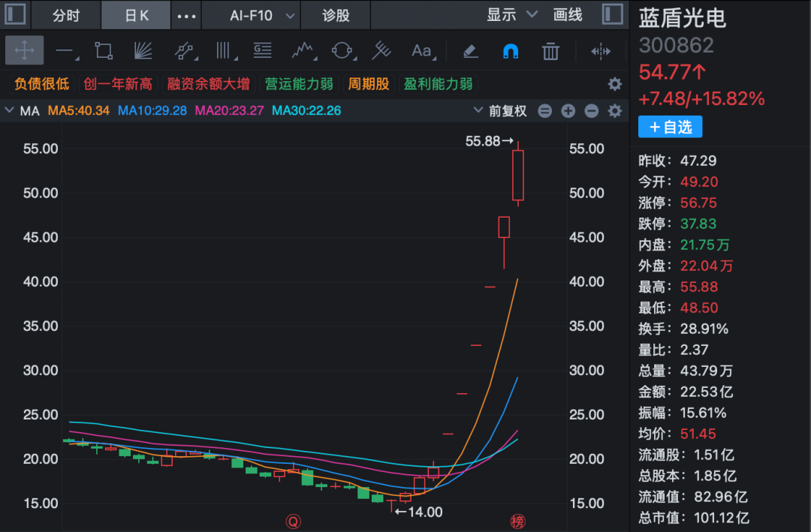Switch to the 日K tab
The height and width of the screenshot is (532, 811).
coord(137,15)
